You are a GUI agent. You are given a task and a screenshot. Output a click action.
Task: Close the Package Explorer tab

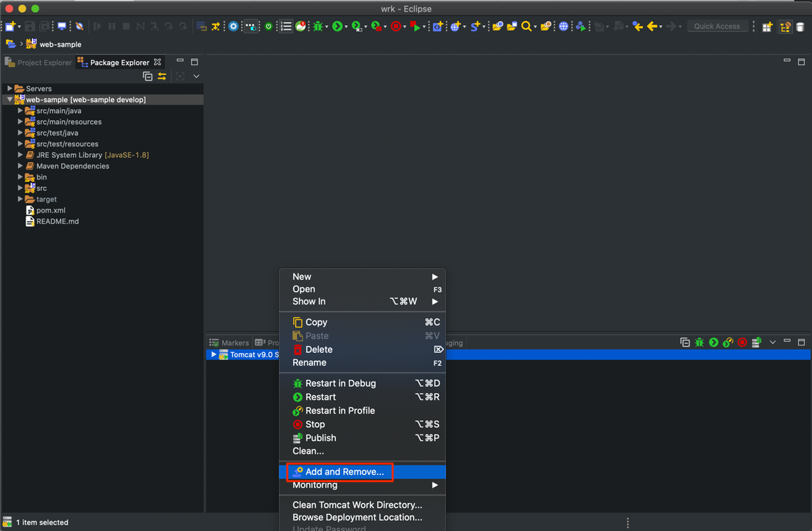[x=158, y=62]
